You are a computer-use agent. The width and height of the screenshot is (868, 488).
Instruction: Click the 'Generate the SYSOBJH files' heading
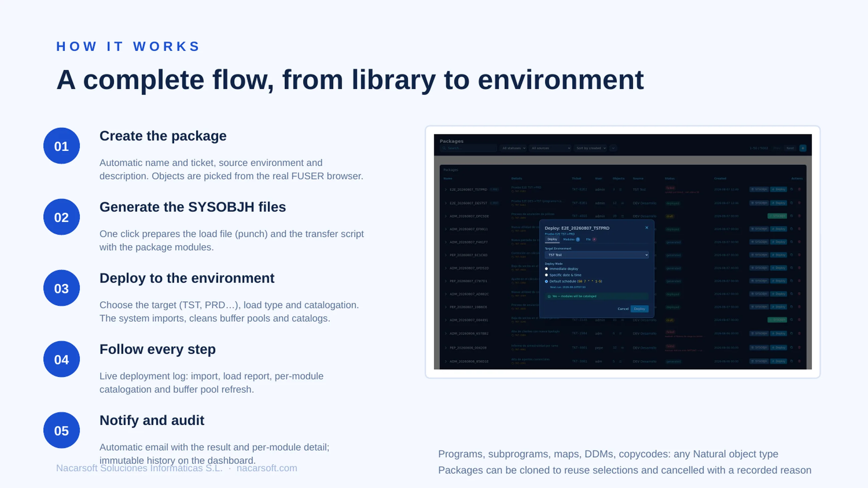(192, 207)
